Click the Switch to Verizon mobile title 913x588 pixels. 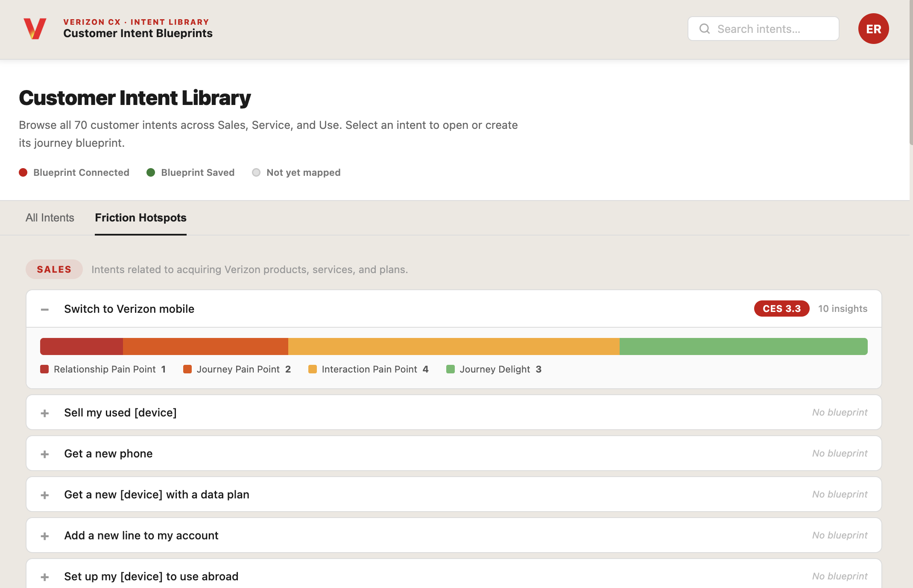click(129, 309)
